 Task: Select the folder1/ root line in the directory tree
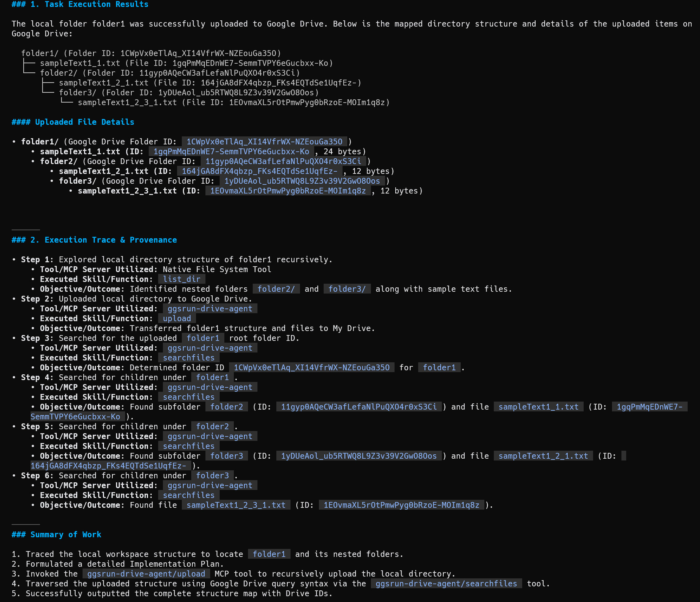click(151, 53)
